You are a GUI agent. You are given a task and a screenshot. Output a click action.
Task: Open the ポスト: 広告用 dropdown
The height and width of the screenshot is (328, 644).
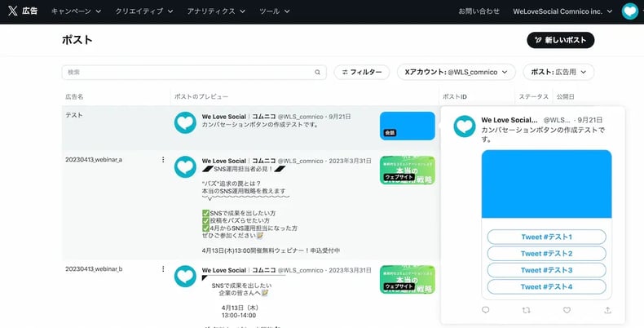(558, 72)
